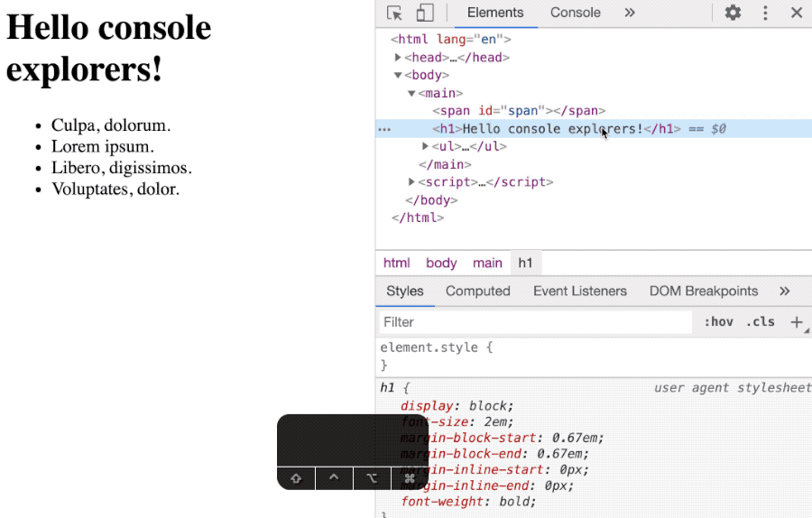Switch to the Console tab
This screenshot has height=518, width=812.
[575, 13]
